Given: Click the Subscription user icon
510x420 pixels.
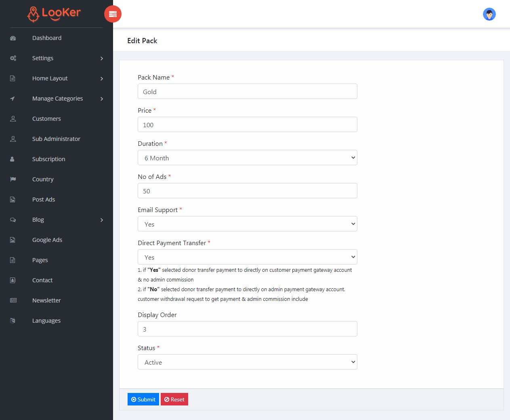Looking at the screenshot, I should pos(12,159).
